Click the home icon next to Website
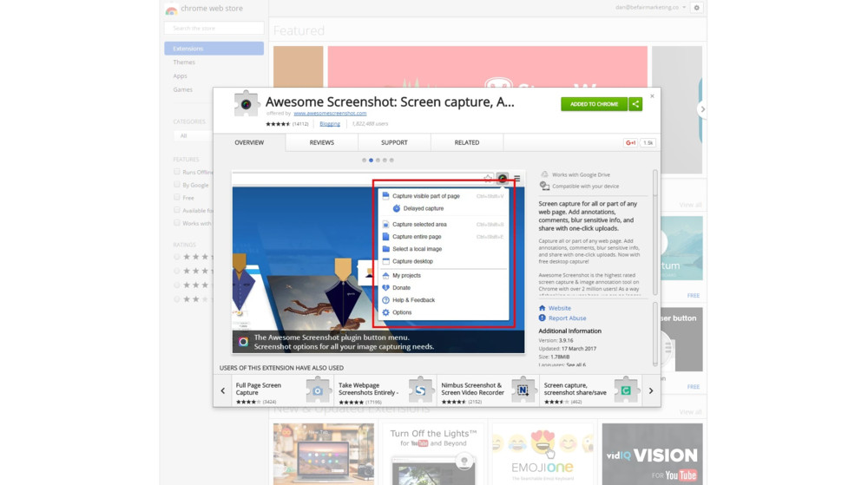 coord(542,308)
